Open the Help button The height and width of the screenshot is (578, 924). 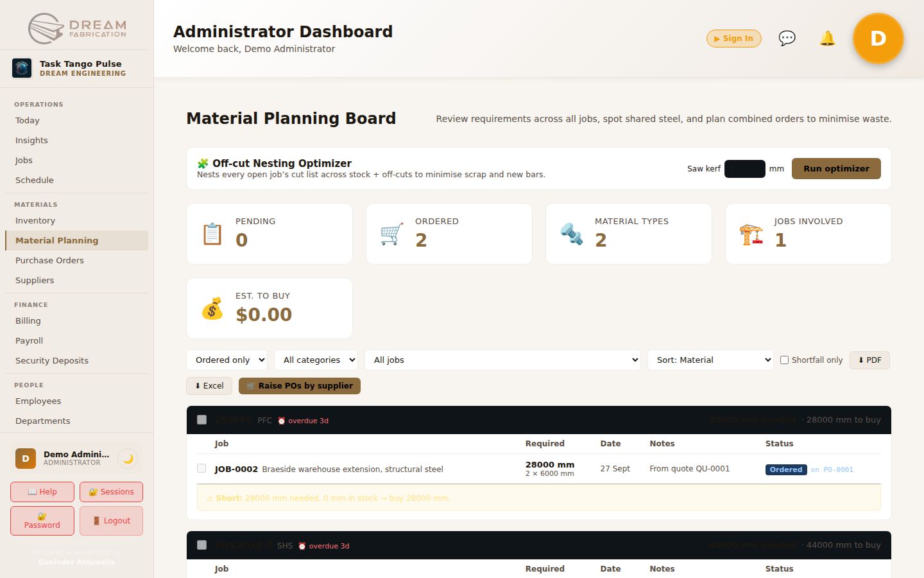42,492
